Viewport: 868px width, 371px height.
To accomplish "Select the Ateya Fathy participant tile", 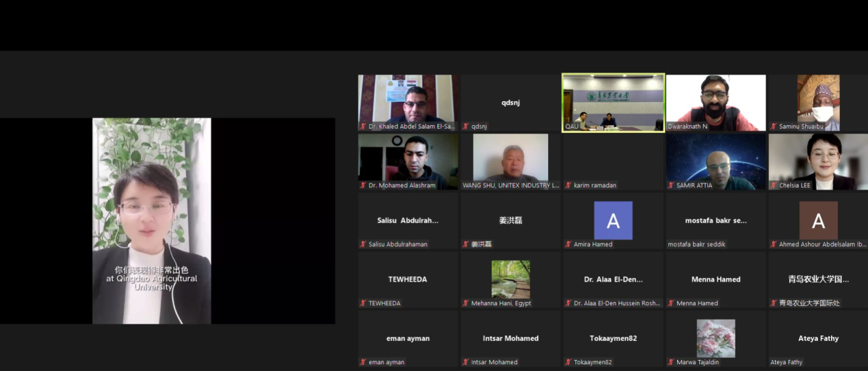I will [818, 339].
